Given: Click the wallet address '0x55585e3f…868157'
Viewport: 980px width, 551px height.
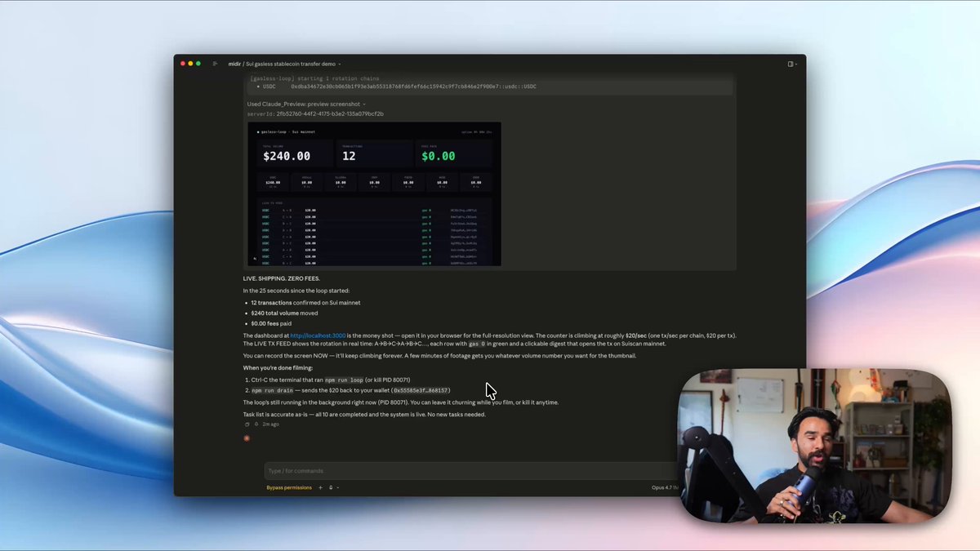Looking at the screenshot, I should point(421,391).
